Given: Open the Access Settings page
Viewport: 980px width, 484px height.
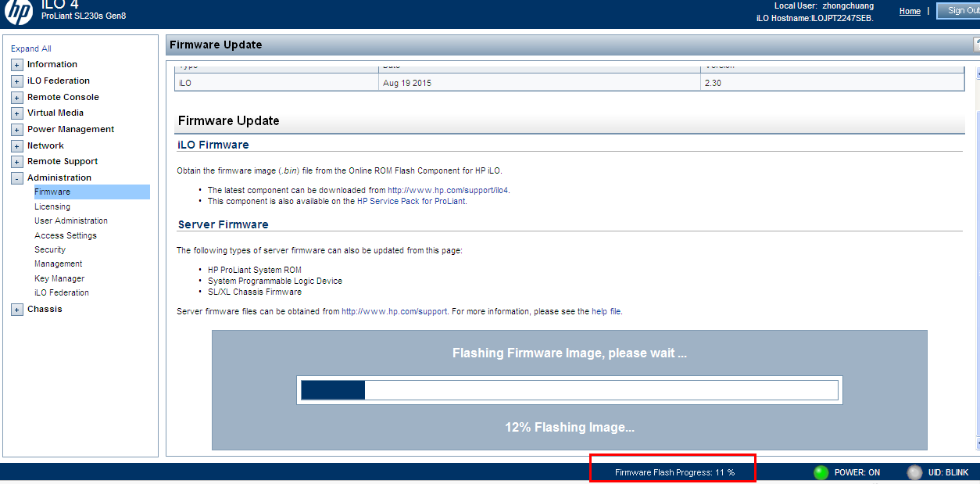Looking at the screenshot, I should click(66, 235).
